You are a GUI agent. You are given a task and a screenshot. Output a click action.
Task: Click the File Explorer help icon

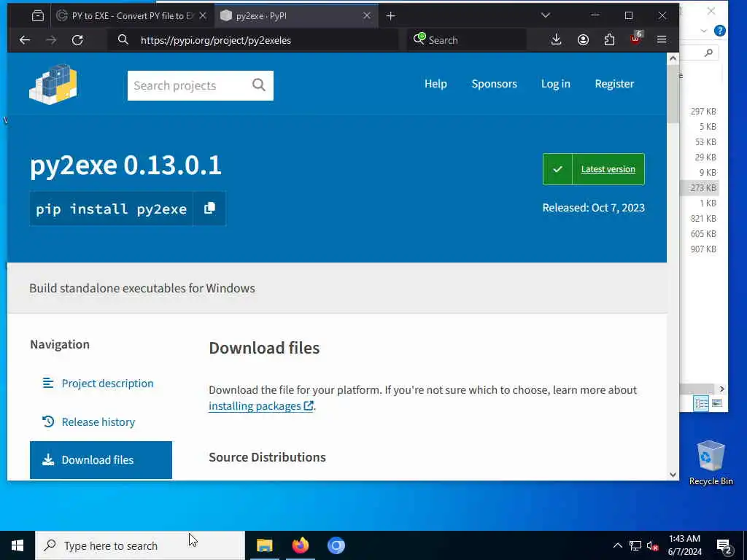(x=720, y=31)
